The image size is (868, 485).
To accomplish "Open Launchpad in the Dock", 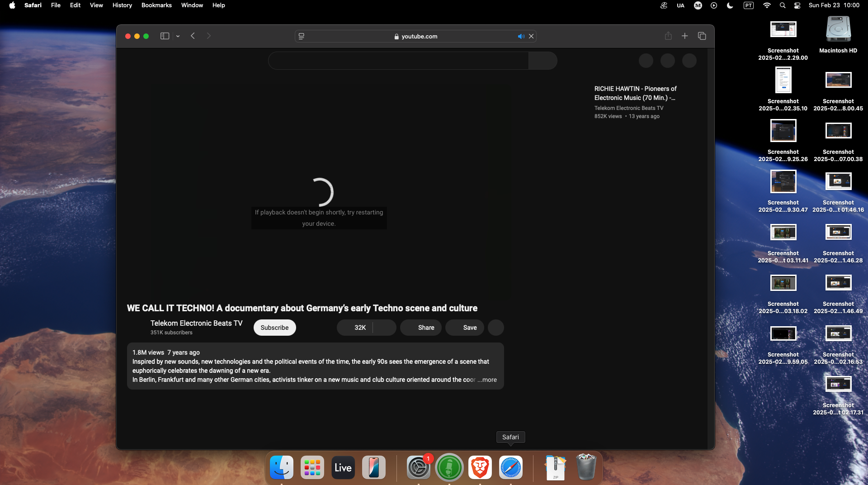I will point(312,467).
